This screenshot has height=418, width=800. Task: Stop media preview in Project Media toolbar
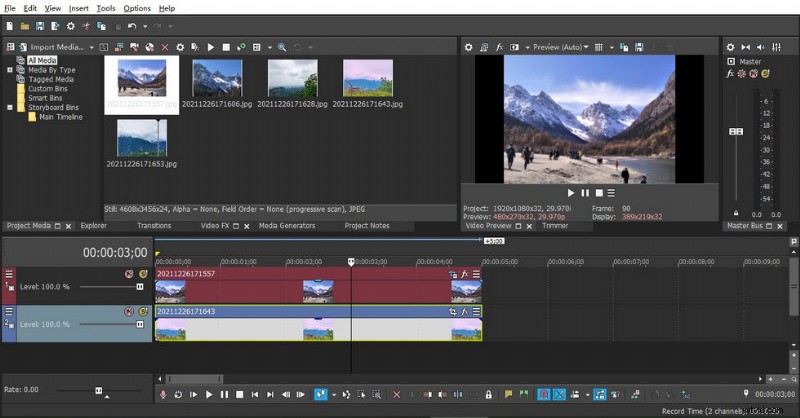click(x=226, y=47)
